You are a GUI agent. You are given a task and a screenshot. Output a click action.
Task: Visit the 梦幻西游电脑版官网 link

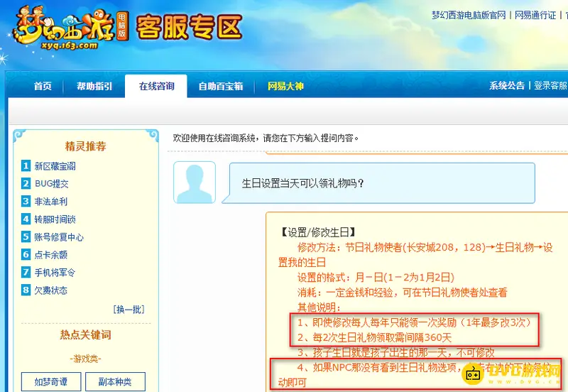[469, 15]
